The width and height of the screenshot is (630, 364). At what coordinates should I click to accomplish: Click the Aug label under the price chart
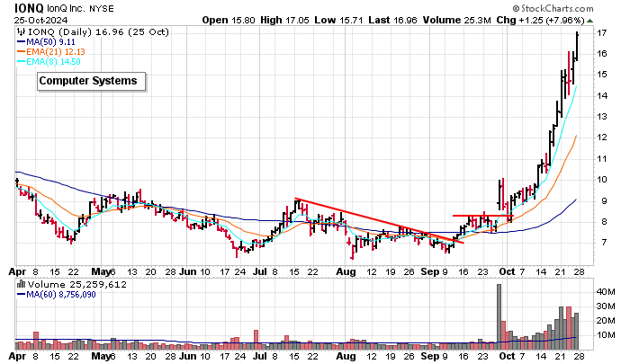pyautogui.click(x=346, y=271)
